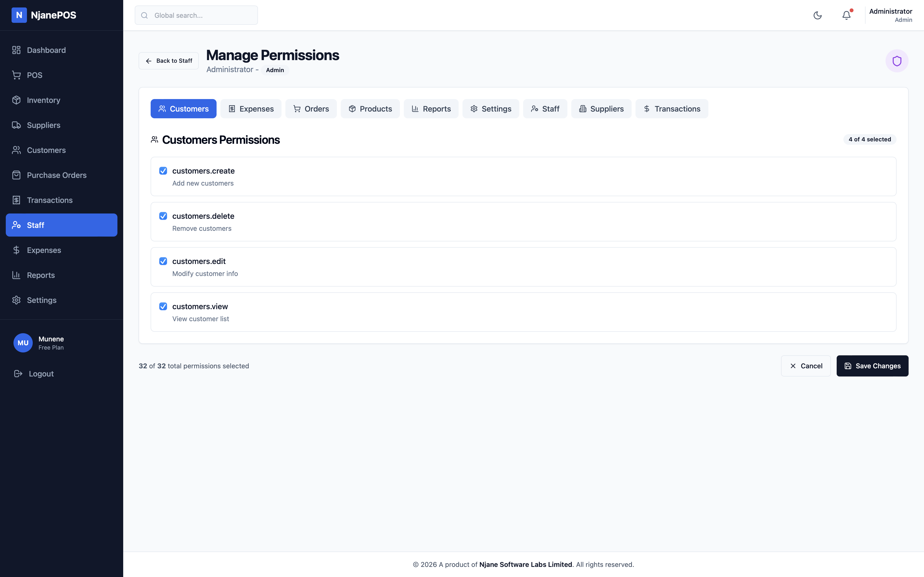Click the NjanePOS logo icon
This screenshot has height=577, width=924.
tap(19, 15)
